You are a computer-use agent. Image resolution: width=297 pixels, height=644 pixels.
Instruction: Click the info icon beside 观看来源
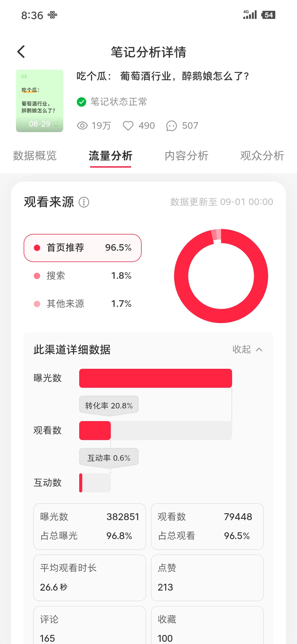[x=84, y=202]
